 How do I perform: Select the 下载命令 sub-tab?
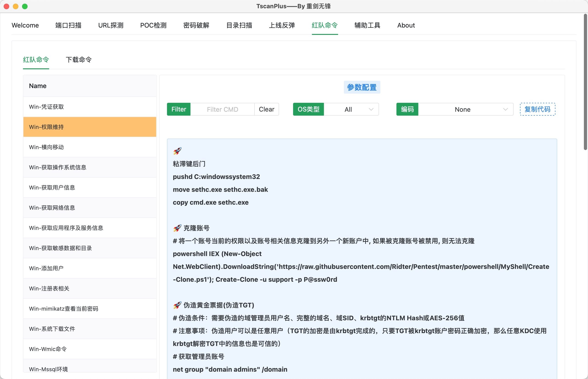click(x=79, y=60)
